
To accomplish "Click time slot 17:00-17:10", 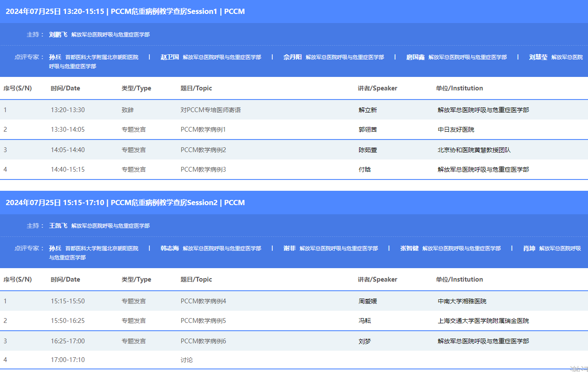I will pos(68,360).
